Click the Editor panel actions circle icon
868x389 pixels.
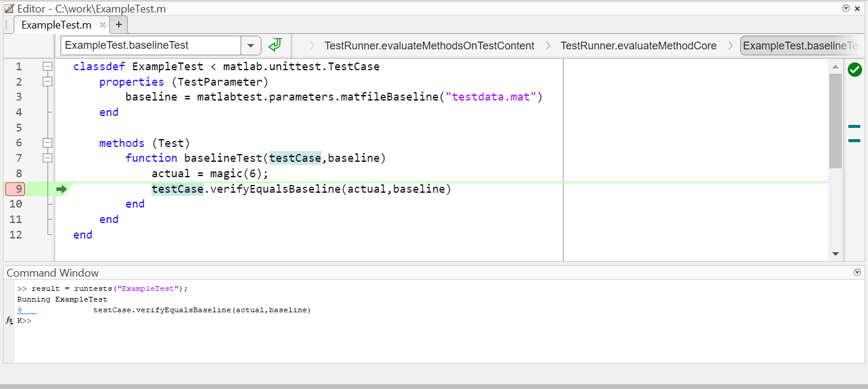[846, 8]
